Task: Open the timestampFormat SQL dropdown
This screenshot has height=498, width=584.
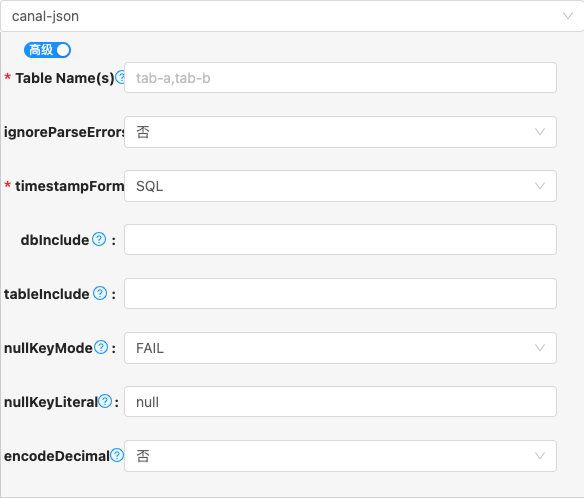Action: point(340,186)
